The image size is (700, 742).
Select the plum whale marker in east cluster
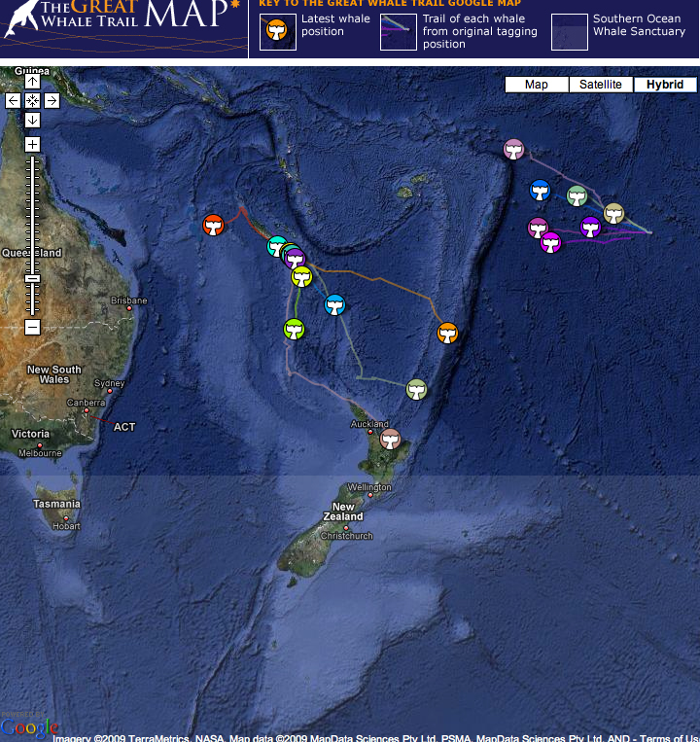[538, 228]
